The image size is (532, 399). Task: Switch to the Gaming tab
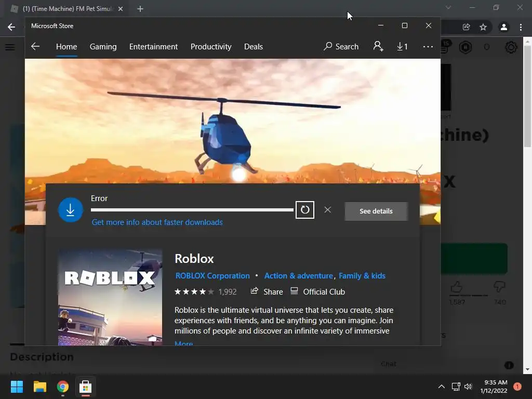tap(103, 46)
